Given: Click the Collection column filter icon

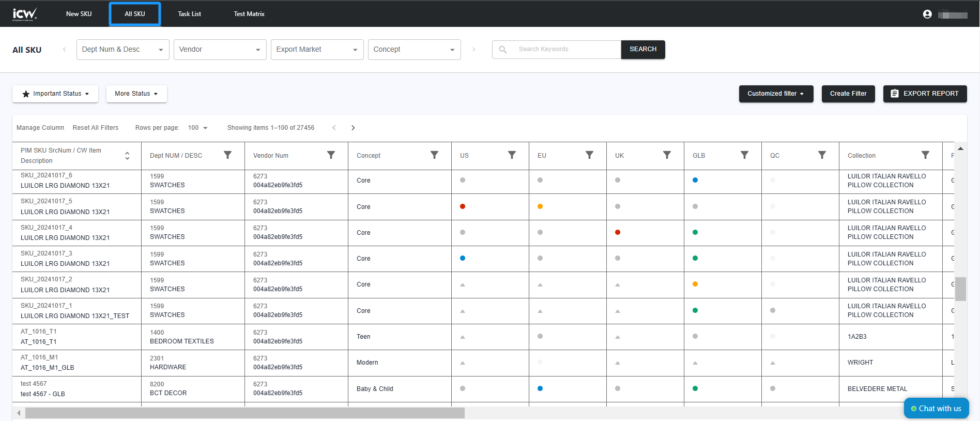Looking at the screenshot, I should [925, 155].
